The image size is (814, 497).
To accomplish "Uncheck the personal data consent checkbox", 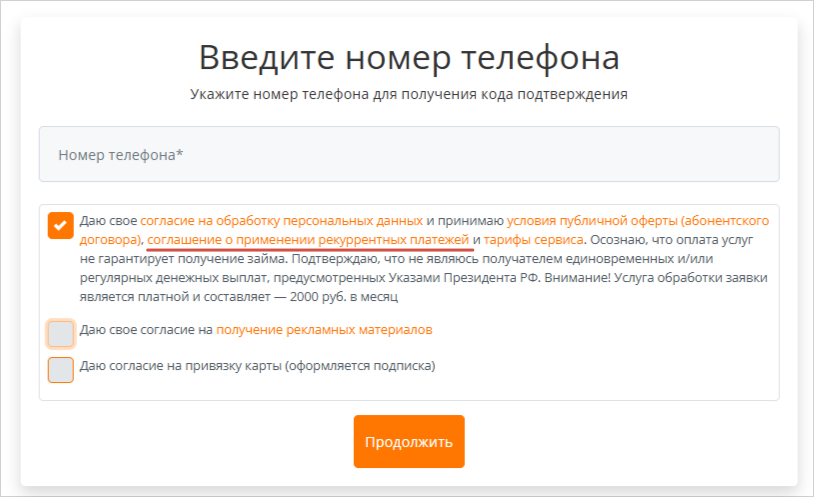I will 60,225.
